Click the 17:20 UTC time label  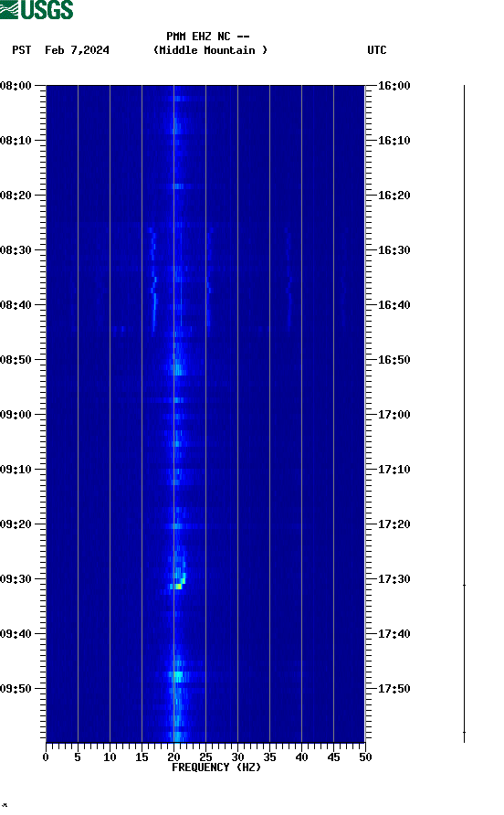coord(394,524)
